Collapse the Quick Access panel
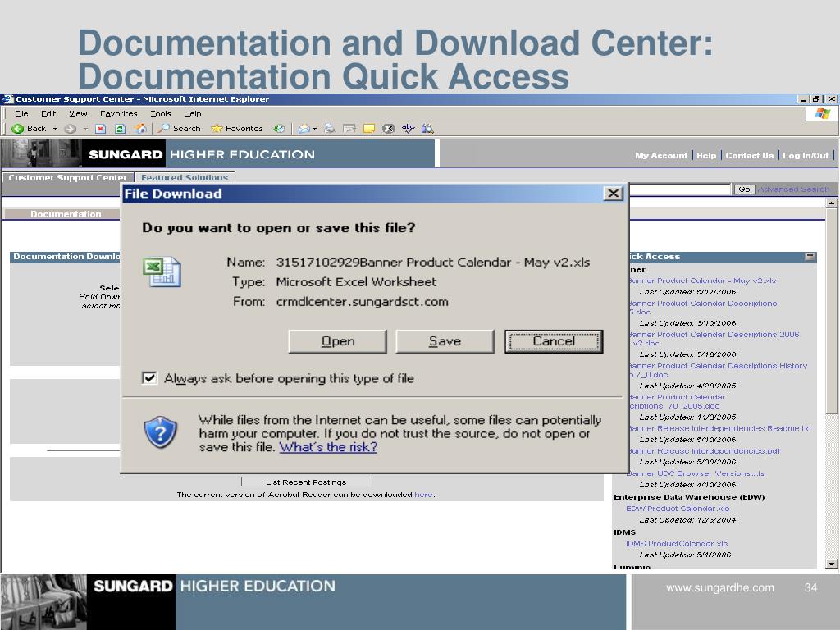The height and width of the screenshot is (630, 840). (x=810, y=257)
